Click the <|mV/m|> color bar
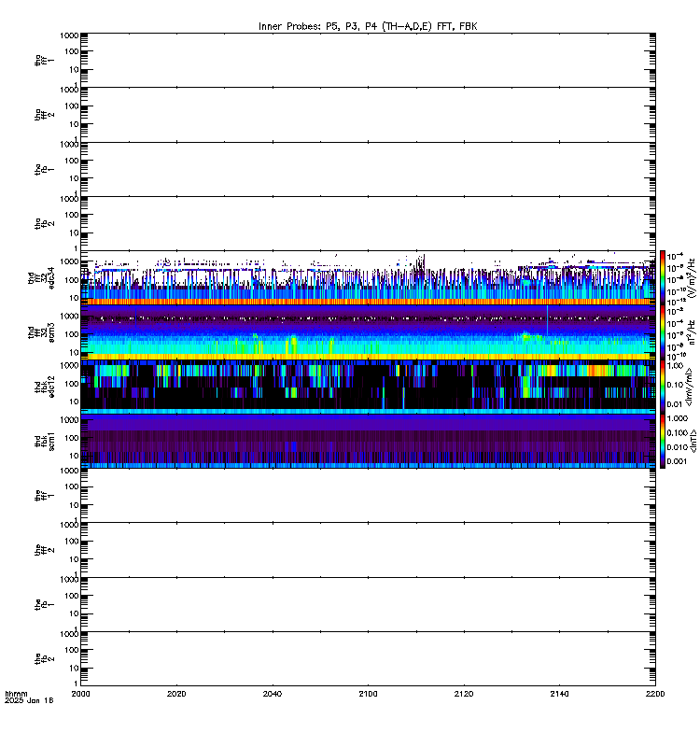 click(x=663, y=387)
